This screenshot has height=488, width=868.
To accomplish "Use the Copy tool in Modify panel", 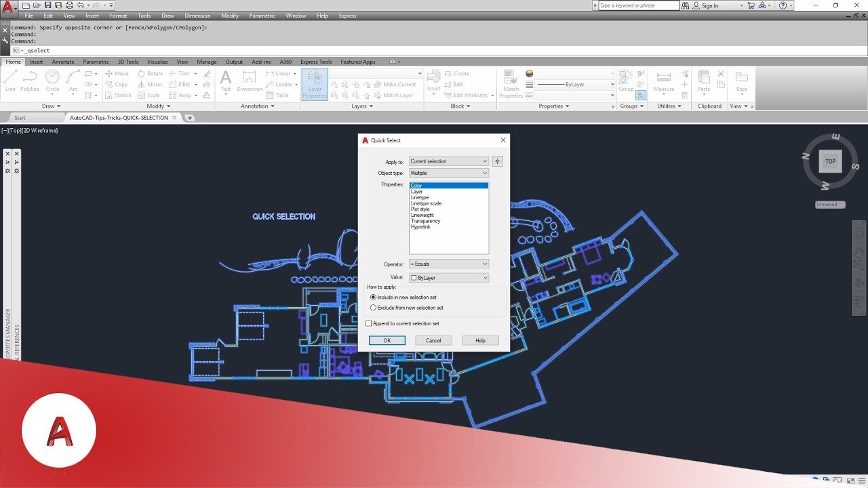I will [117, 85].
